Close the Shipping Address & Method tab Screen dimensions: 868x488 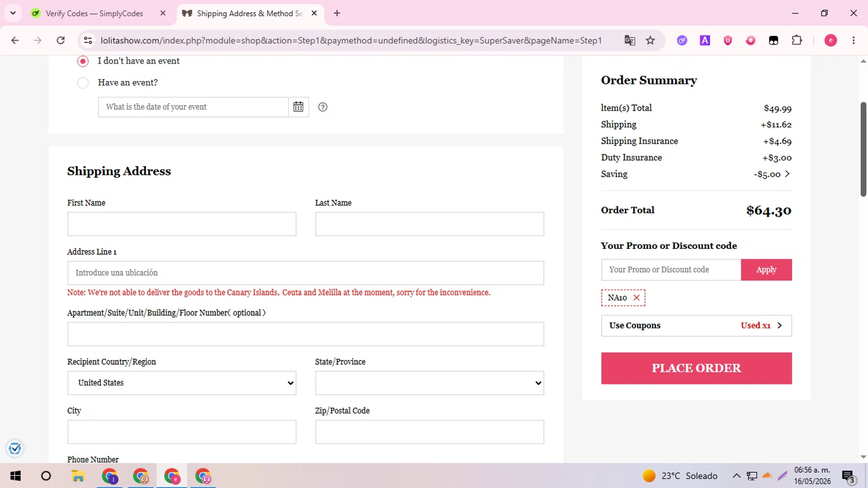(x=314, y=13)
